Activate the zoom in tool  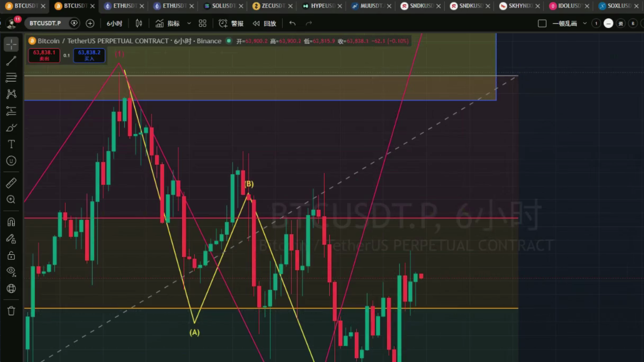pyautogui.click(x=11, y=199)
